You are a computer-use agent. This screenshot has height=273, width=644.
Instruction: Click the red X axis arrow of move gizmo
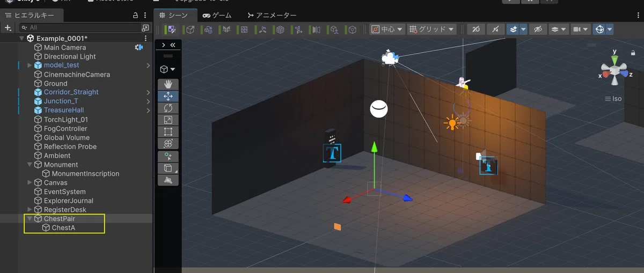348,200
